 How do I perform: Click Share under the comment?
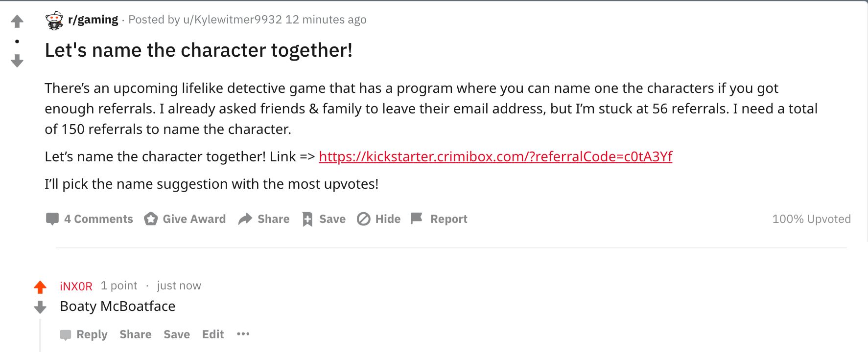pos(135,334)
